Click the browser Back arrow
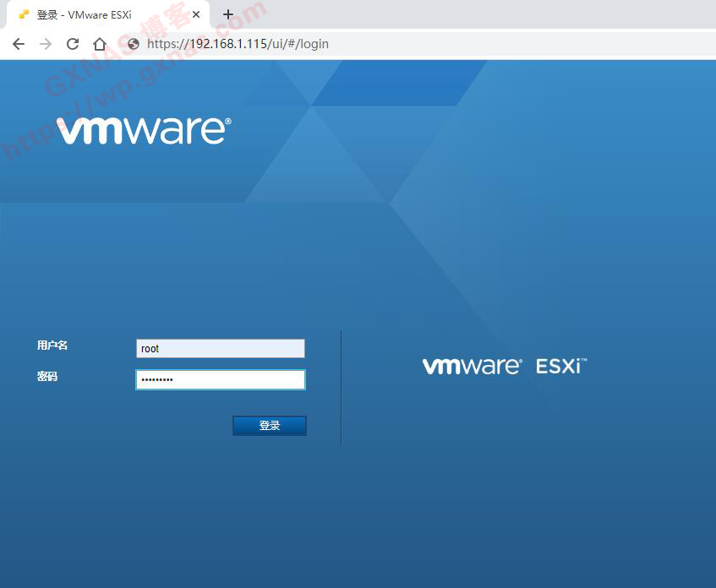This screenshot has height=588, width=716. tap(19, 44)
